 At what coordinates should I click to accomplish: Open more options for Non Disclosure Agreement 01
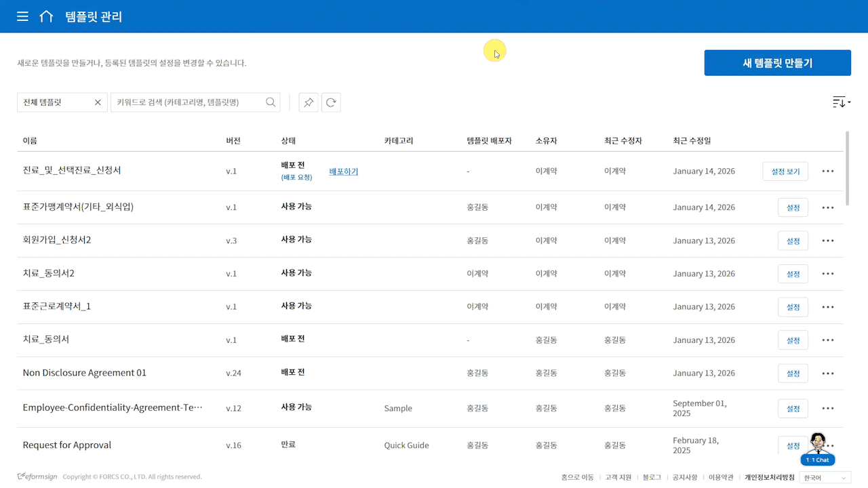(x=827, y=373)
